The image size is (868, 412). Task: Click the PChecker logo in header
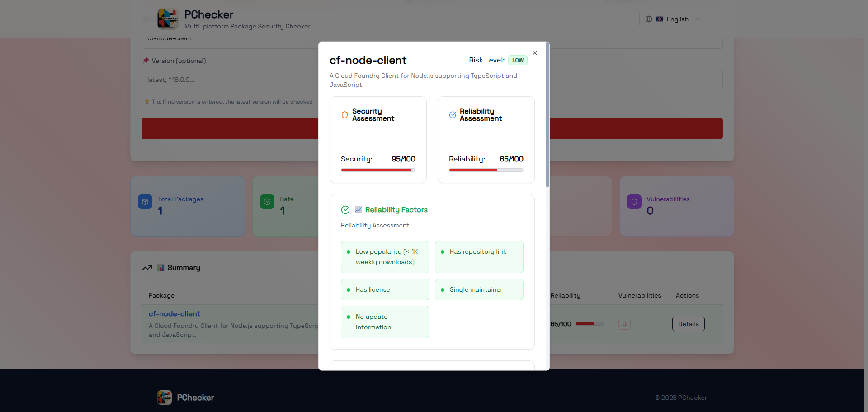[x=168, y=19]
